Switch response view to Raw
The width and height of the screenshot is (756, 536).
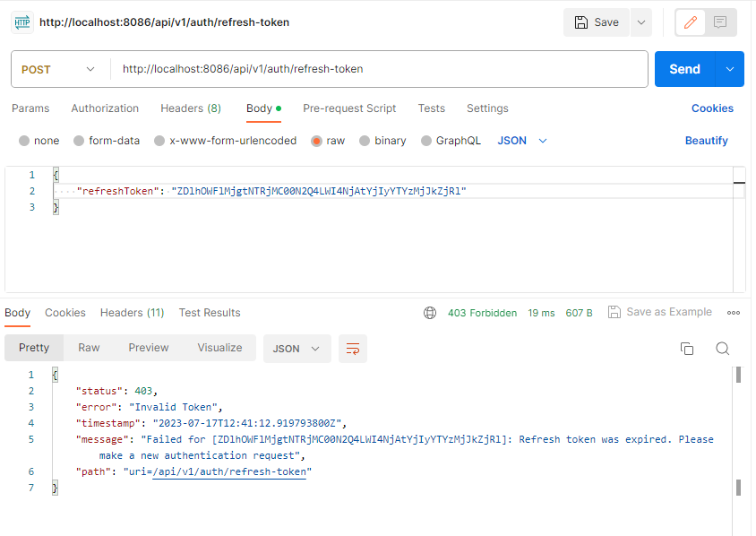pyautogui.click(x=89, y=348)
